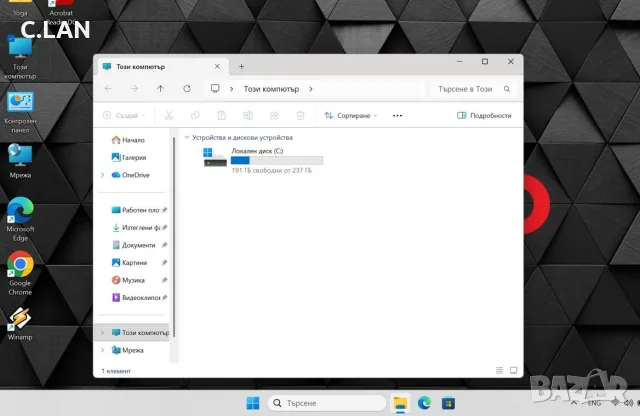This screenshot has width=640, height=416.
Task: Expand the Този компютър tree node
Action: [x=102, y=332]
